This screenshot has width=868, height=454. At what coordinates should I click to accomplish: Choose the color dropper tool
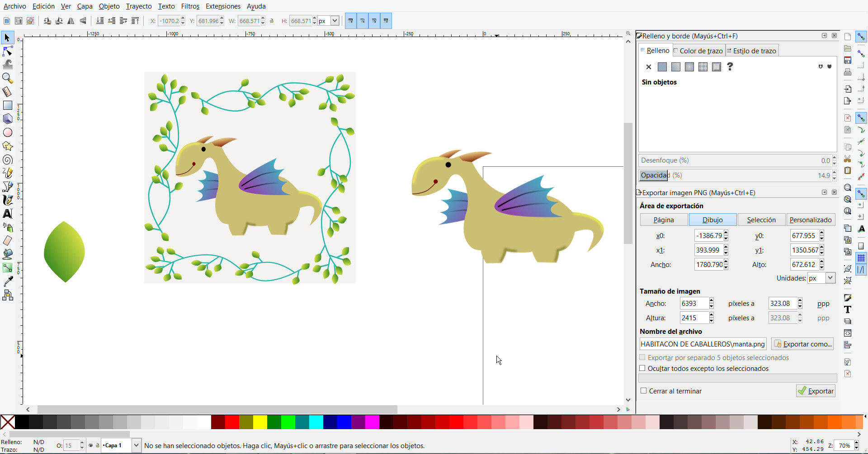point(8,281)
